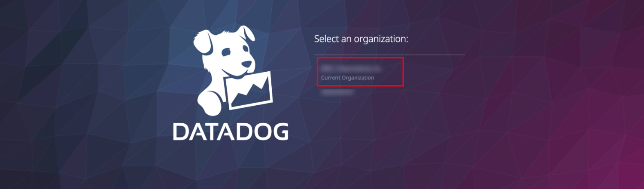
Task: Click the DATADOG wordmark text
Action: coord(231,132)
